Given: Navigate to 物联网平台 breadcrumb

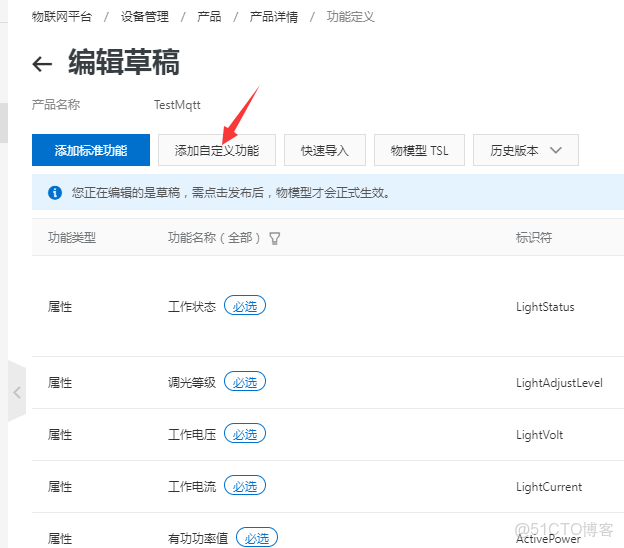Looking at the screenshot, I should tap(62, 17).
